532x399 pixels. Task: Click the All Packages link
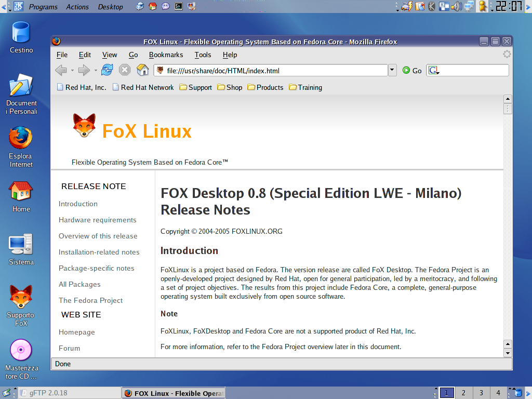point(79,284)
